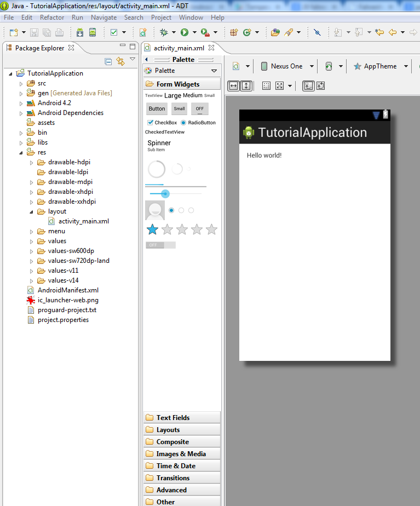Open the File menu
The image size is (420, 506).
click(9, 18)
